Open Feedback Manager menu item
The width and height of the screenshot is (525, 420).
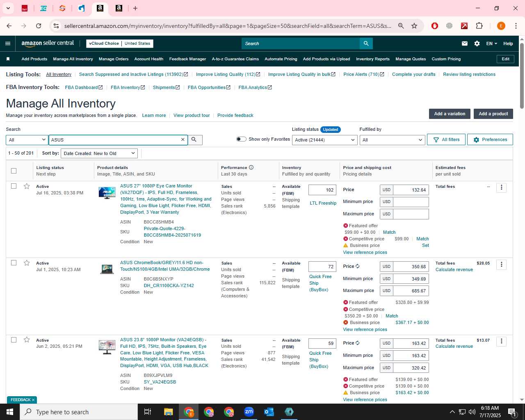pyautogui.click(x=188, y=59)
